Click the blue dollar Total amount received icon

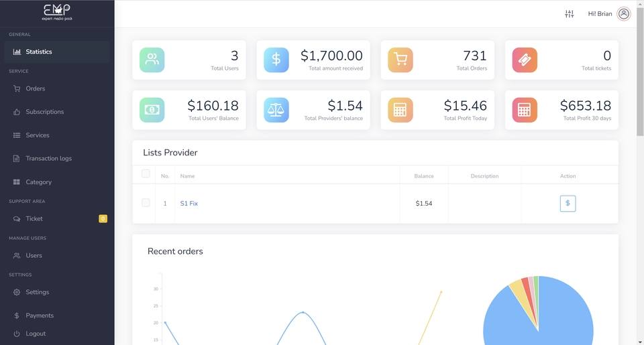point(276,60)
